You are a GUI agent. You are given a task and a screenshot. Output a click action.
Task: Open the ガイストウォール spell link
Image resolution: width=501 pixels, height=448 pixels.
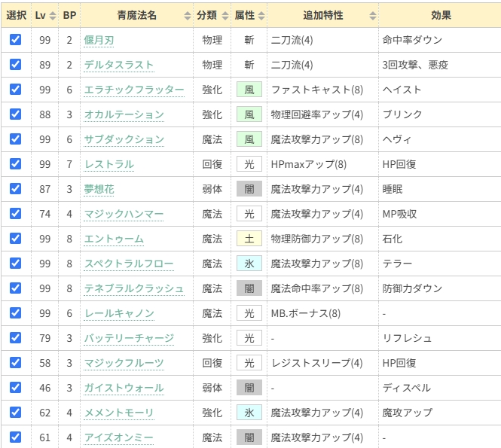pos(124,388)
